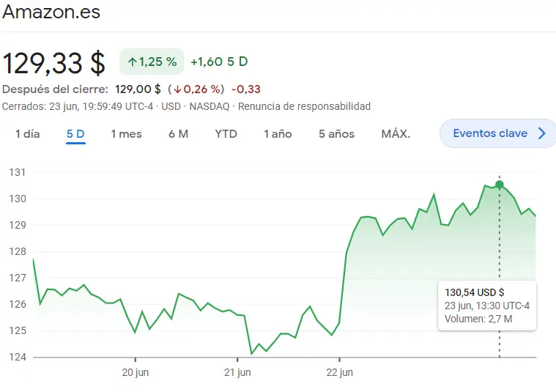Select the 5 D range tab
The height and width of the screenshot is (392, 556).
pyautogui.click(x=75, y=134)
